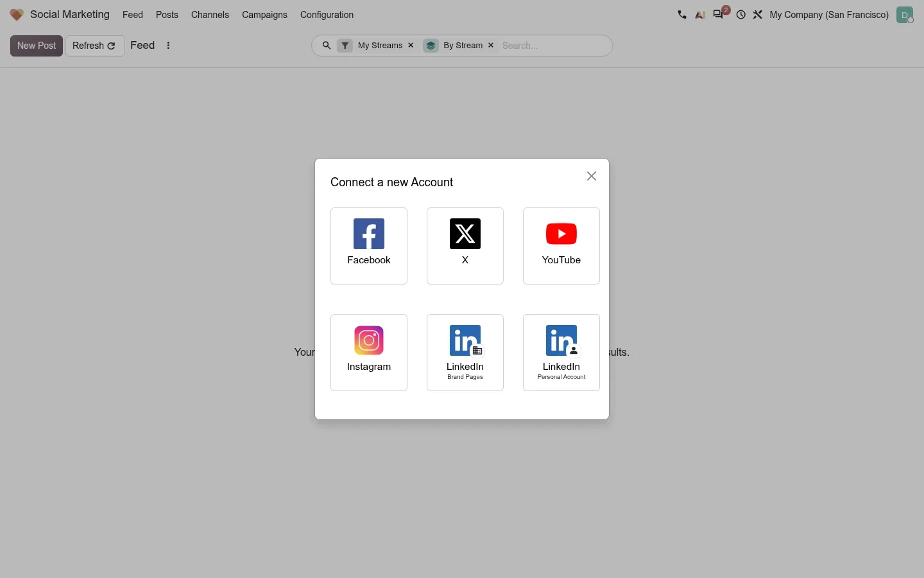
Task: Open the Channels menu
Action: click(x=210, y=15)
